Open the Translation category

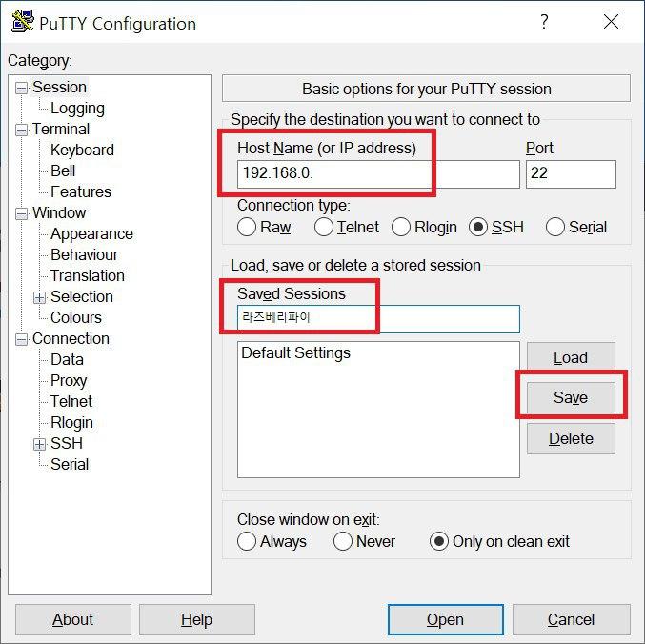pyautogui.click(x=88, y=276)
